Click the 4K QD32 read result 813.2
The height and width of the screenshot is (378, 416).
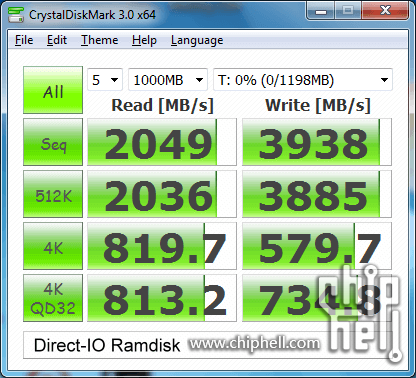pyautogui.click(x=162, y=298)
